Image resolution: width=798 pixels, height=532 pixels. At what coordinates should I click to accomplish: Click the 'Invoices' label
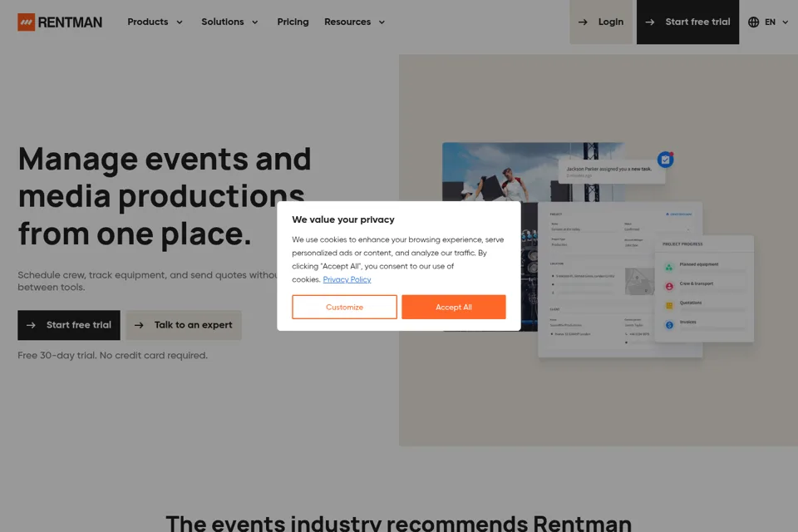687,322
